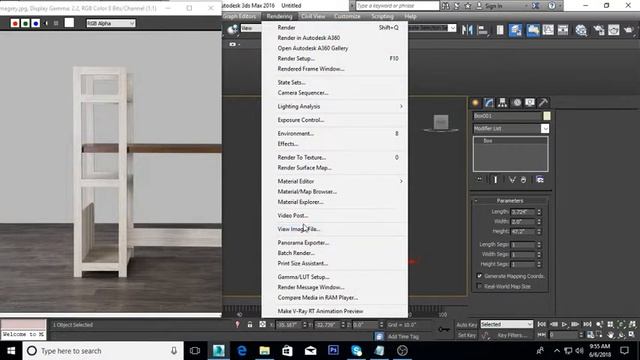Open the Scripting menu

tap(382, 16)
